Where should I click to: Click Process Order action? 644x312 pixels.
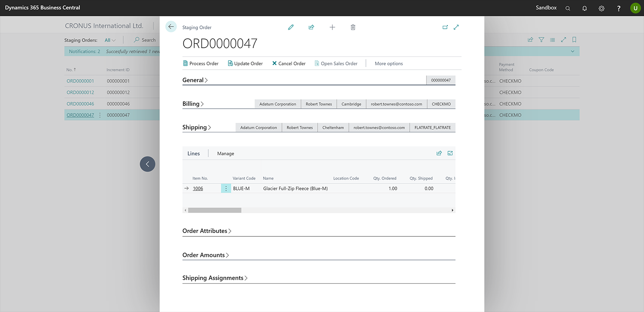tap(200, 63)
